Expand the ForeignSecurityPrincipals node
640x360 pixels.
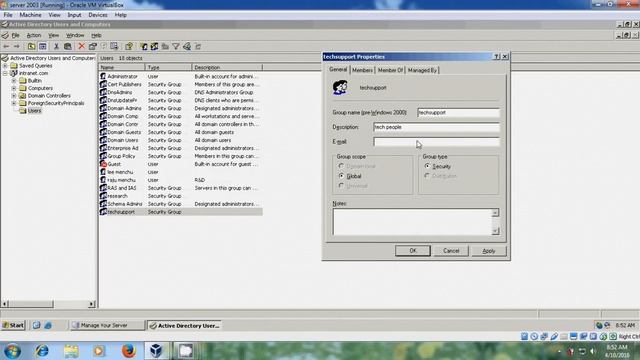pyautogui.click(x=14, y=103)
